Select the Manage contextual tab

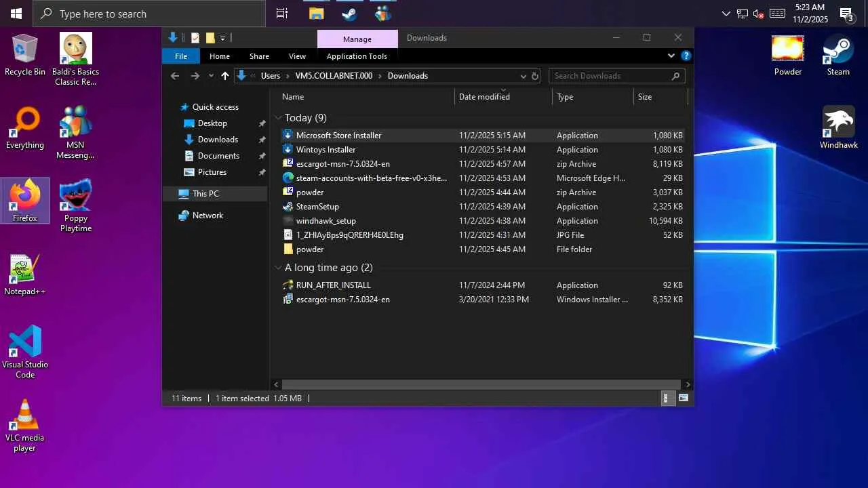pos(357,39)
